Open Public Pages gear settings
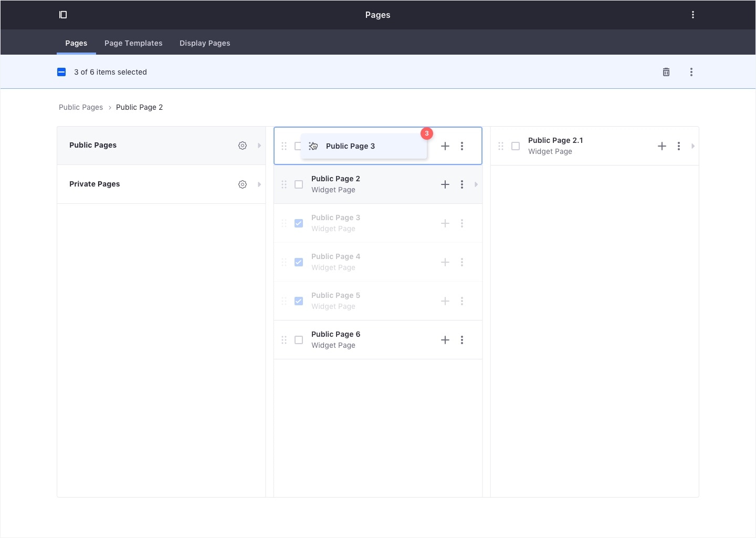Screen dimensions: 756x538 pos(242,146)
